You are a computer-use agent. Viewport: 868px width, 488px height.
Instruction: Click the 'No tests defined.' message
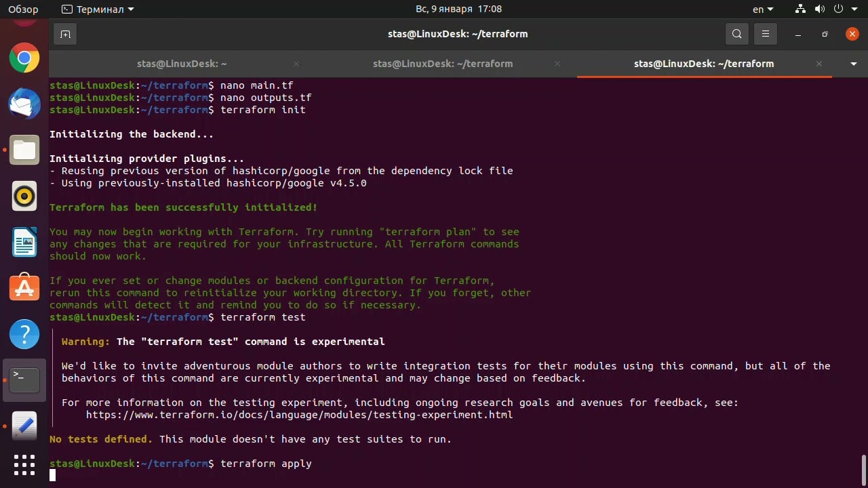tap(101, 439)
